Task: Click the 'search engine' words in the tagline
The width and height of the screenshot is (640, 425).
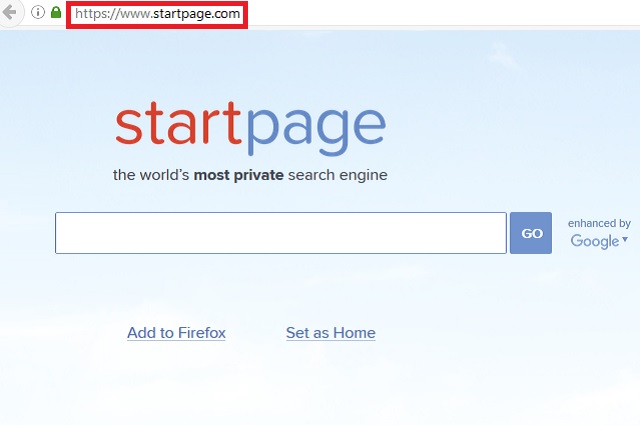Action: (x=338, y=175)
